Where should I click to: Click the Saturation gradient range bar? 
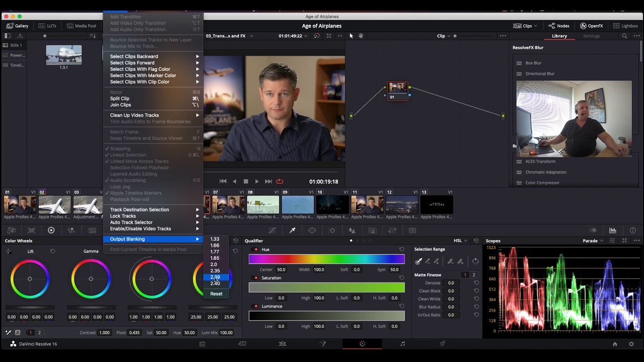click(327, 288)
